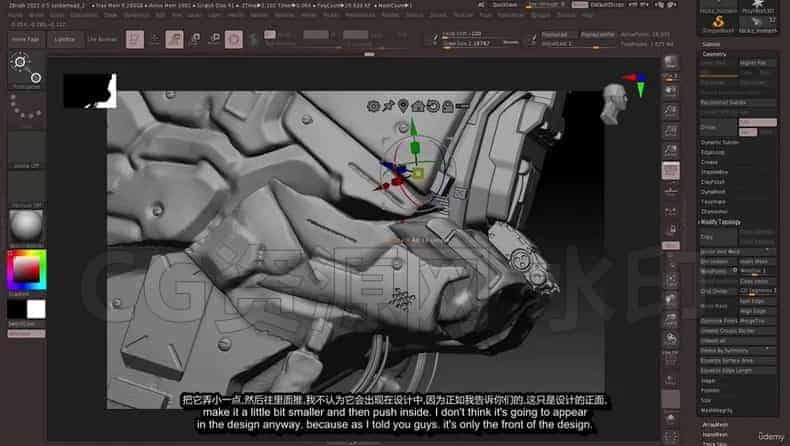Viewport: 790px width, 446px height.
Task: Toggle Live Boolean mode
Action: (x=102, y=39)
